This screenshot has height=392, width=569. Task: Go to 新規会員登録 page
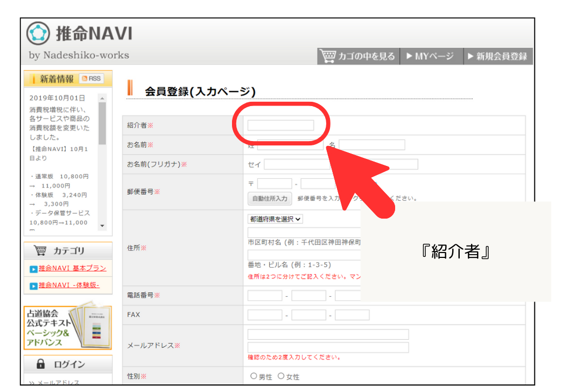497,56
